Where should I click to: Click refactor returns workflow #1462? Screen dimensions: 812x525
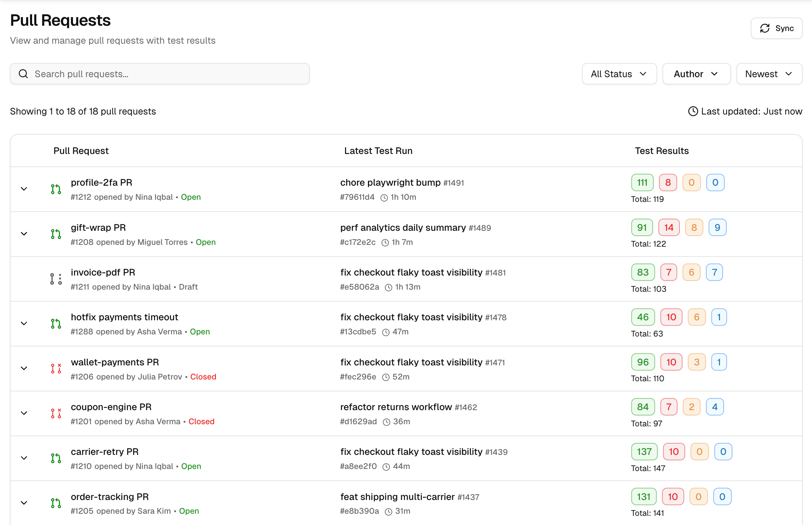coord(408,407)
